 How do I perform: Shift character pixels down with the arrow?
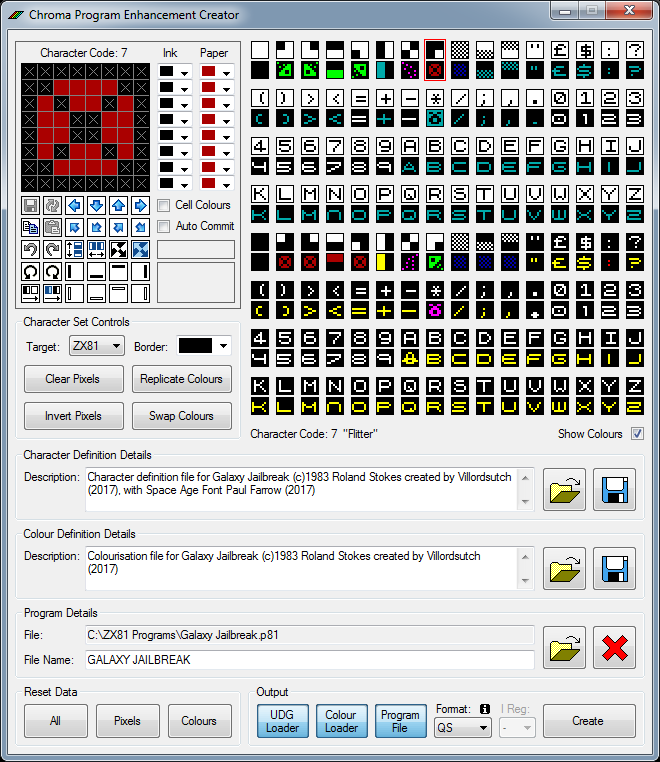pyautogui.click(x=96, y=206)
